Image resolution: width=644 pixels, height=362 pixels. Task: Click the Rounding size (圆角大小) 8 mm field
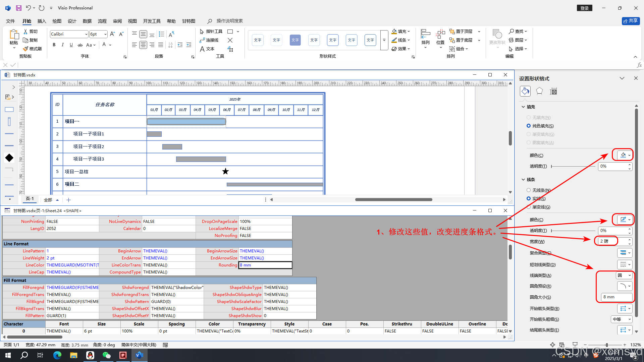pos(616,297)
